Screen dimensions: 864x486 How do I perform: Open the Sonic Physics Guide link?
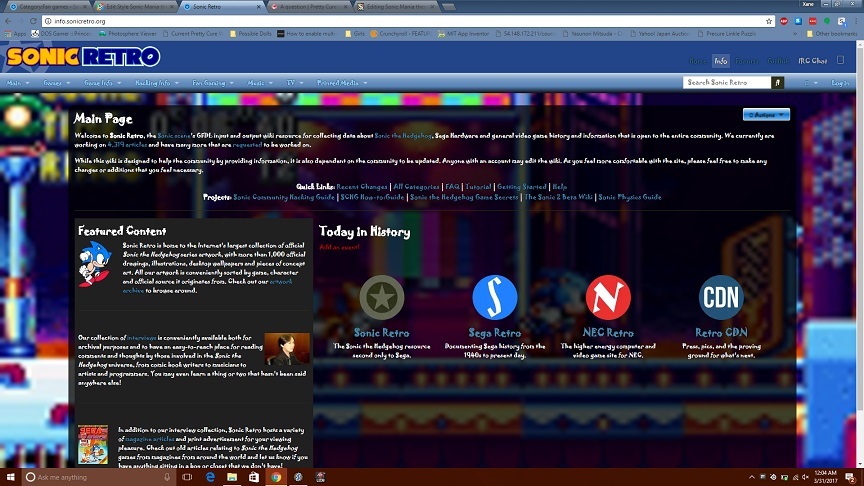coord(630,197)
